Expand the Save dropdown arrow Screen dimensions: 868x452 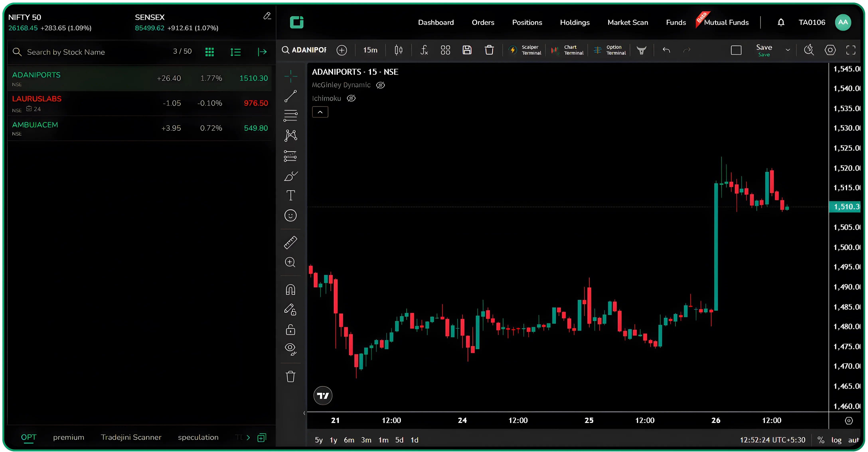788,50
